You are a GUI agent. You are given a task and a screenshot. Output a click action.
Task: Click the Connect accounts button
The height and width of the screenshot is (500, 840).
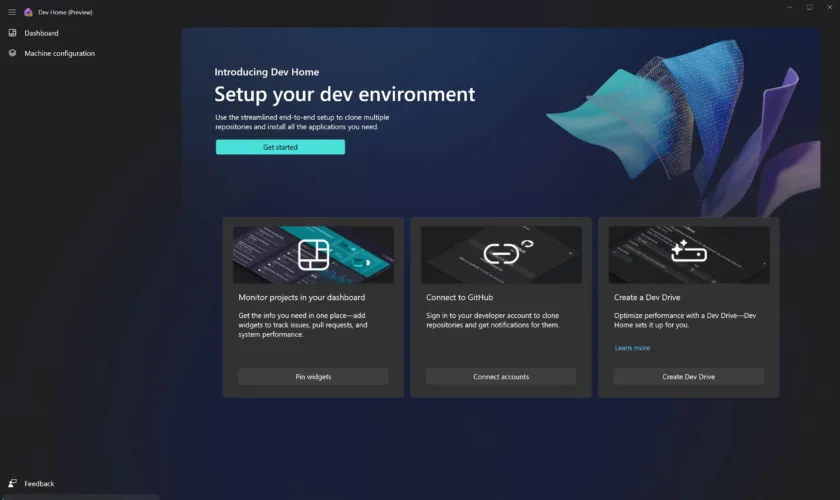pos(501,377)
